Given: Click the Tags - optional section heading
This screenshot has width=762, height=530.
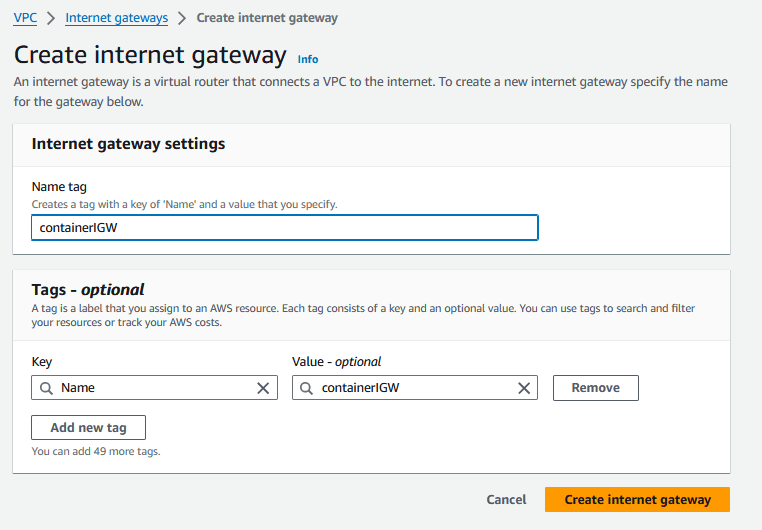Looking at the screenshot, I should 88,290.
